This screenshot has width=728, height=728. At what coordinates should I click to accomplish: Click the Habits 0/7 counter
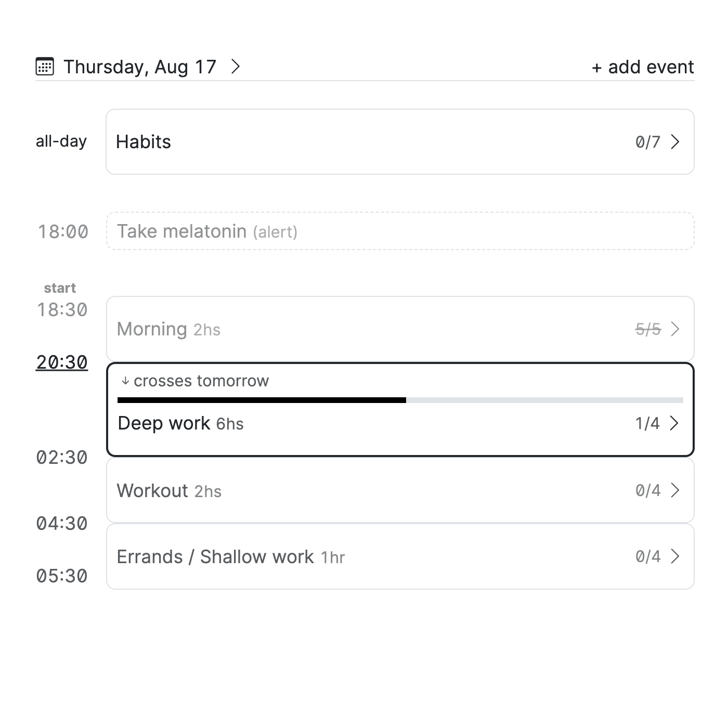pos(647,142)
